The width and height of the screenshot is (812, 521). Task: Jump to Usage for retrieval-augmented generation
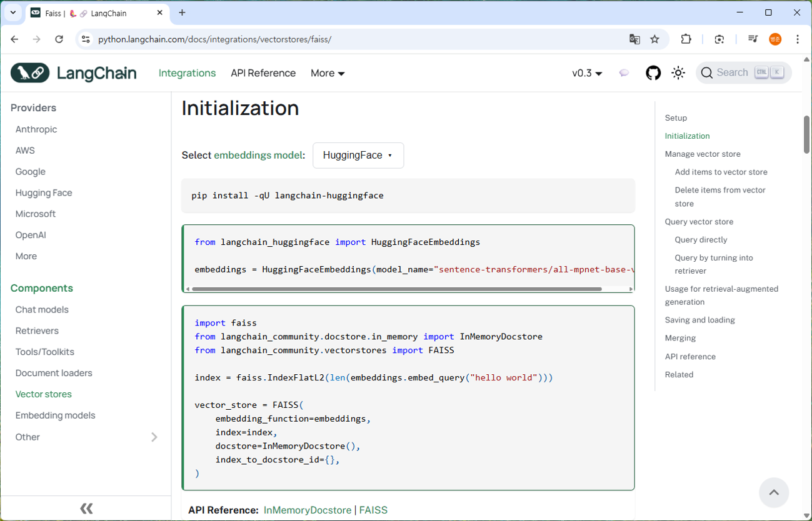721,295
